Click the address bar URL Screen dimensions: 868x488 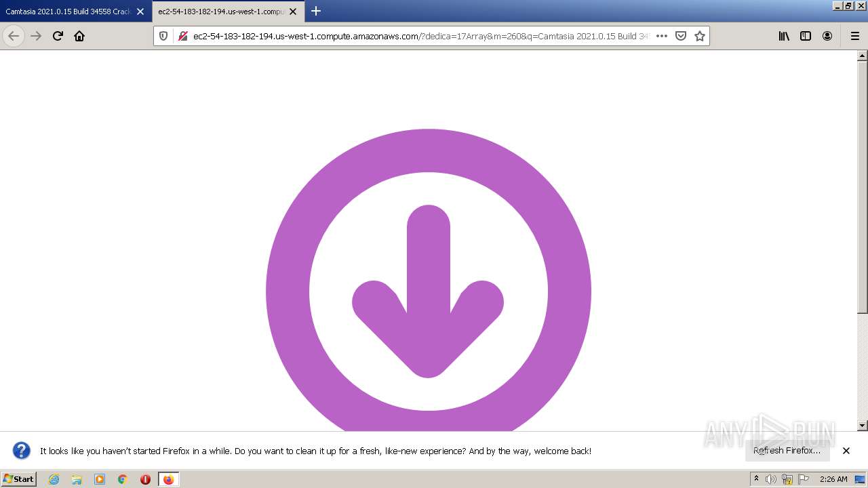(420, 36)
